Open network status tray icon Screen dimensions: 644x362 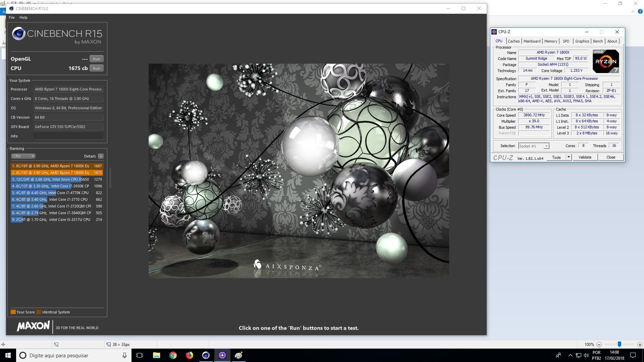(579, 355)
